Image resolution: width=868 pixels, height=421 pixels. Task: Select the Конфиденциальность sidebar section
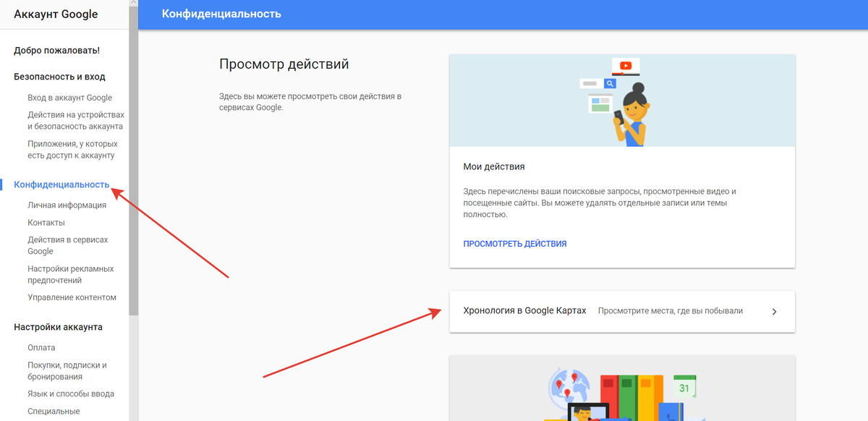click(61, 184)
